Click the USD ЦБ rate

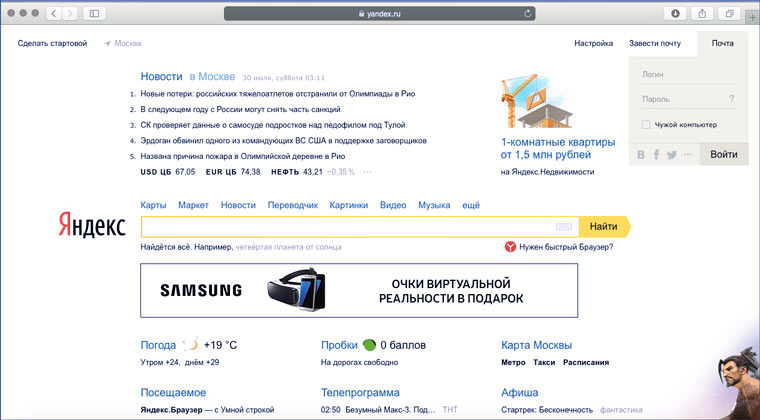pos(168,171)
